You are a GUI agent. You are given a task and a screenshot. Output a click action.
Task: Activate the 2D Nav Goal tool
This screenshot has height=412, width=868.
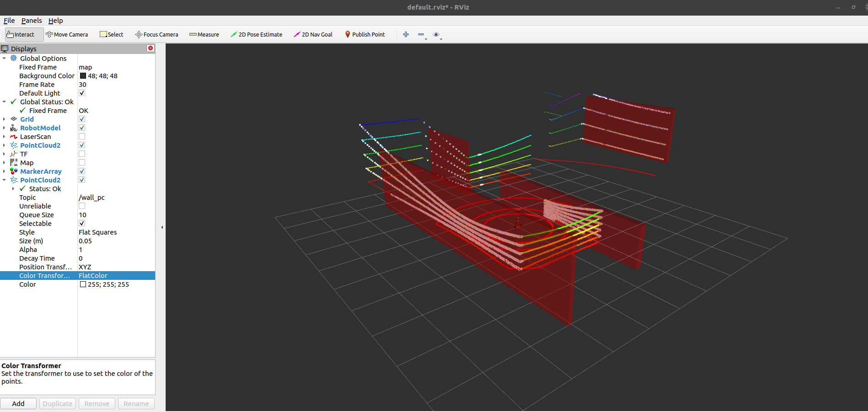pyautogui.click(x=313, y=34)
